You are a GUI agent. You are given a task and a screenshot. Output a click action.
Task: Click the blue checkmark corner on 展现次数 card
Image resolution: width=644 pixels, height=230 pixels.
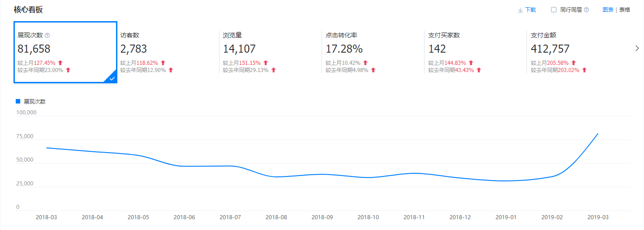112,78
